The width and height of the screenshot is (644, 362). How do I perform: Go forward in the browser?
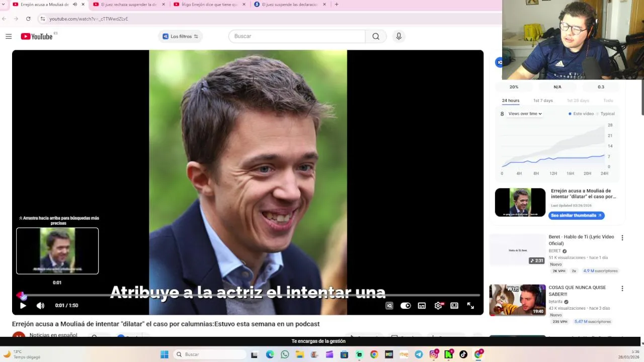pyautogui.click(x=16, y=19)
